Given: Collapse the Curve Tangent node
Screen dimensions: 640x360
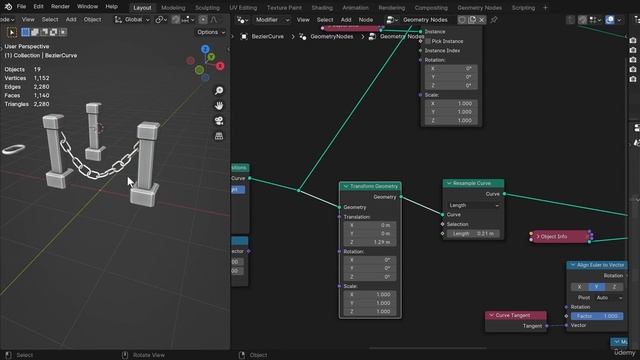Looking at the screenshot, I should pos(491,316).
